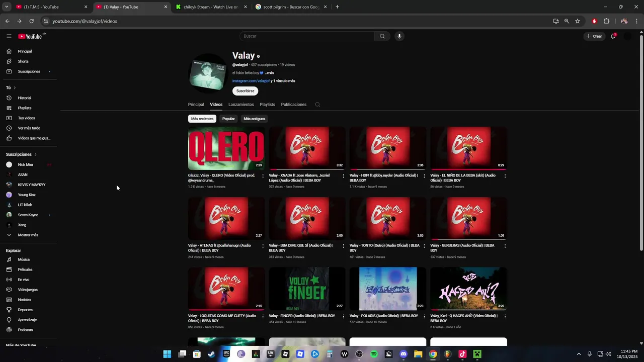Open options menu for XNADA video
This screenshot has width=644, height=362.
pyautogui.click(x=344, y=176)
